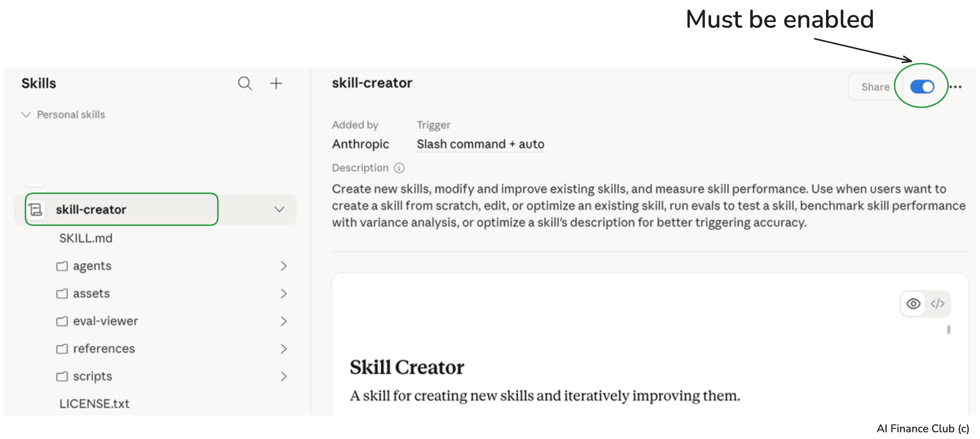This screenshot has height=439, width=980.
Task: Select the references folder
Action: tap(104, 349)
